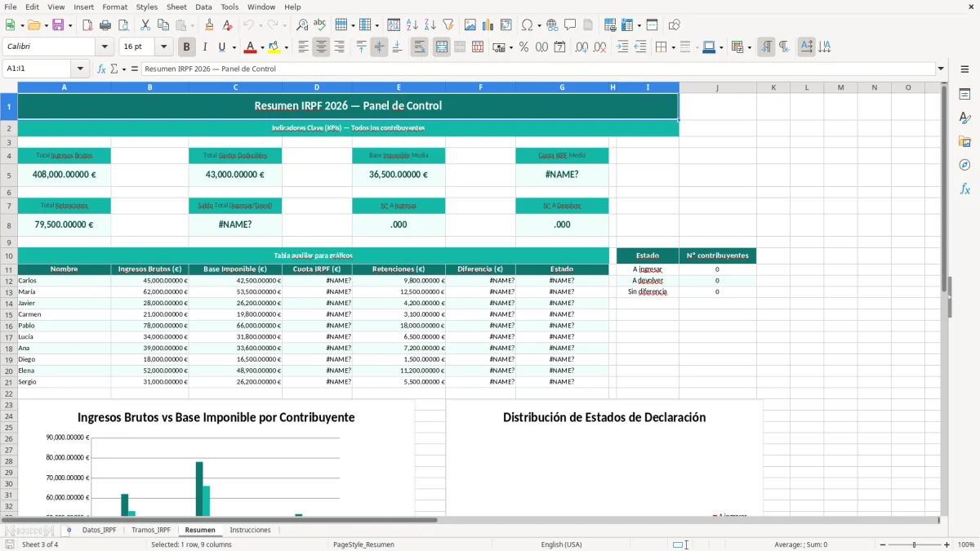Viewport: 980px width, 551px height.
Task: Run the spelling check
Action: [x=320, y=25]
